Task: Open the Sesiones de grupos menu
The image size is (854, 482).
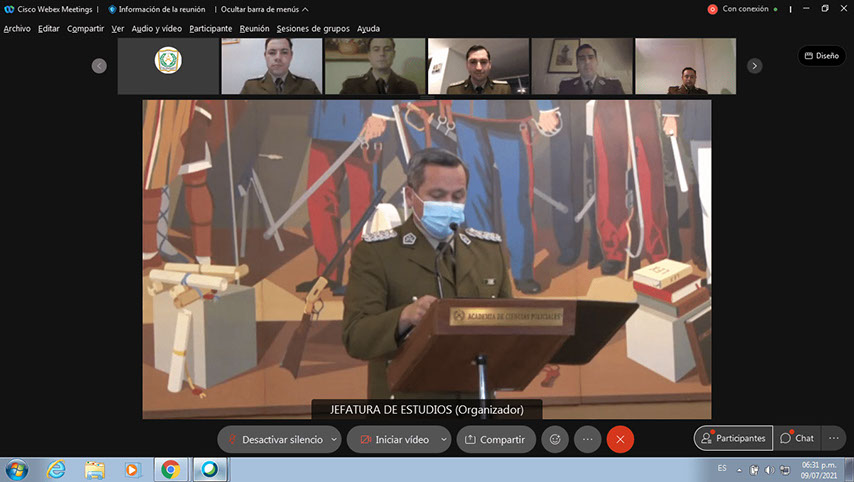Action: (x=313, y=28)
